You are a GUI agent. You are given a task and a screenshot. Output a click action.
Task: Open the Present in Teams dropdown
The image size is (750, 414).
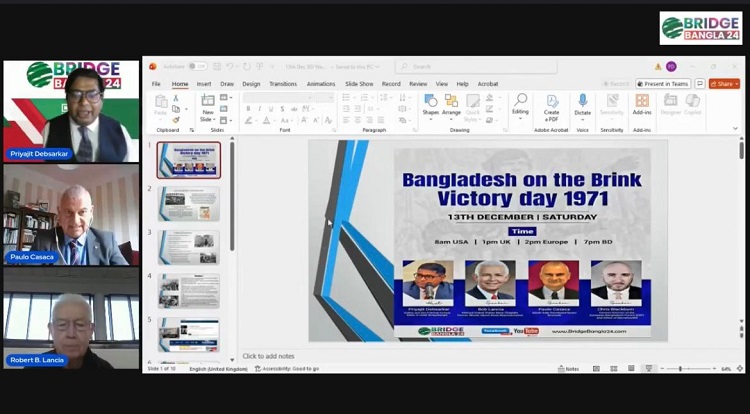point(666,84)
